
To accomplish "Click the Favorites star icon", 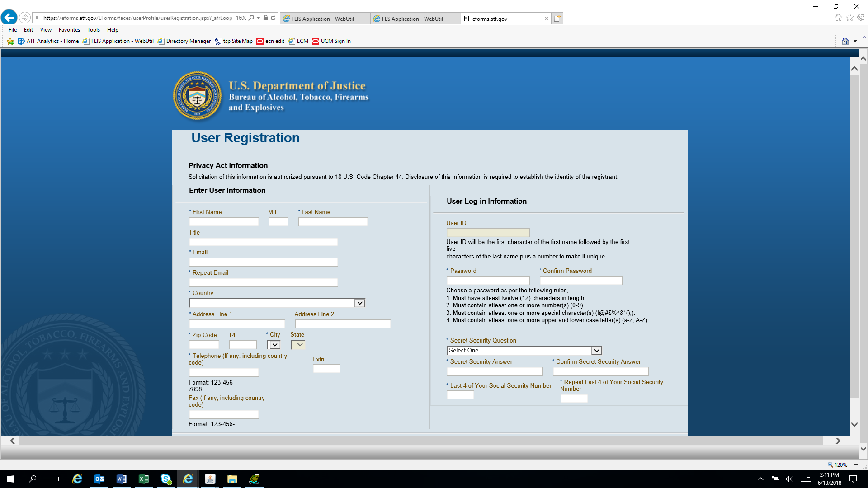I will pyautogui.click(x=849, y=18).
